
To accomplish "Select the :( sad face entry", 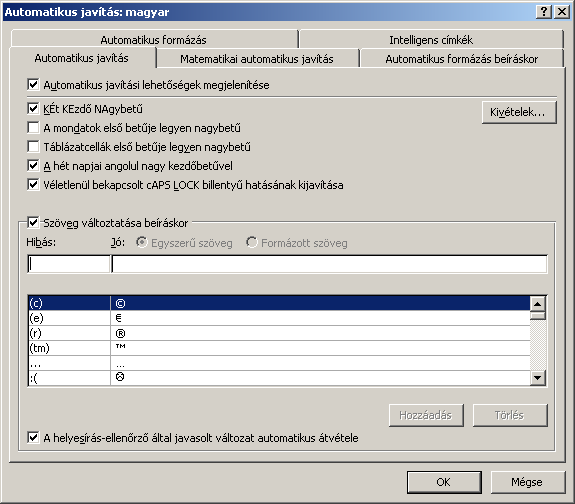I will tap(279, 378).
